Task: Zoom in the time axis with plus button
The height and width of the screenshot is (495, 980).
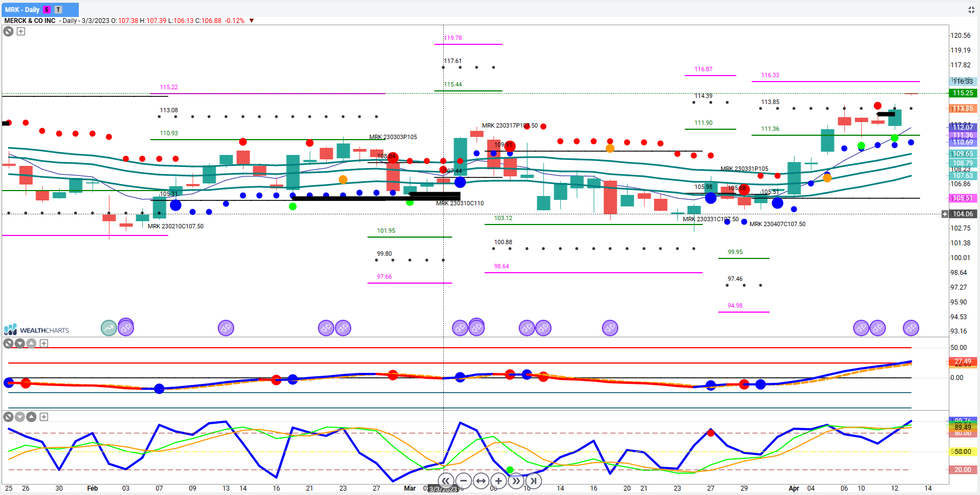Action: coord(498,481)
